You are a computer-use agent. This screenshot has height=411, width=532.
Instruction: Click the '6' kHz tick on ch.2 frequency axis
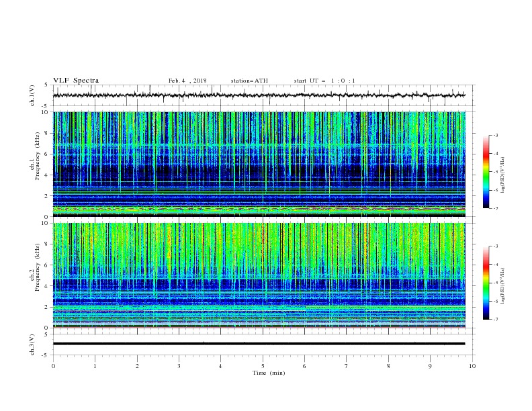pyautogui.click(x=47, y=265)
